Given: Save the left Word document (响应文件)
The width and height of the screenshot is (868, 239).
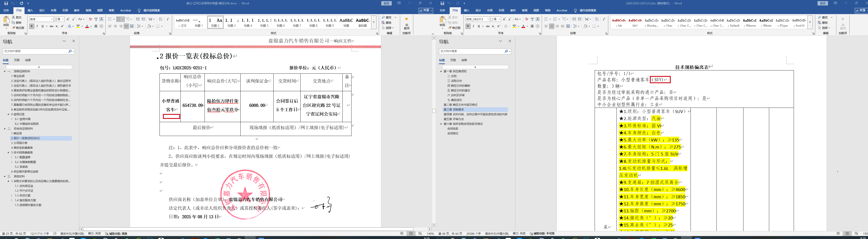Looking at the screenshot, I should pyautogui.click(x=6, y=3).
